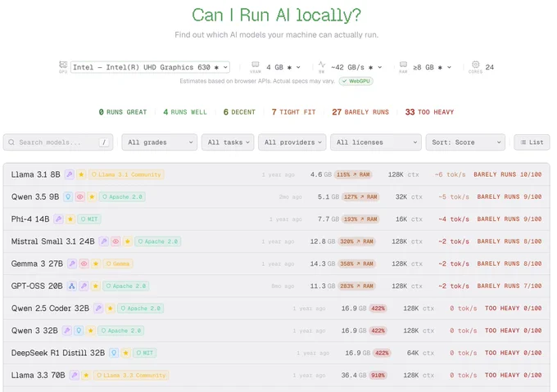Select the 27 BARELY RUNS category
The height and width of the screenshot is (392, 557).
pyautogui.click(x=360, y=112)
